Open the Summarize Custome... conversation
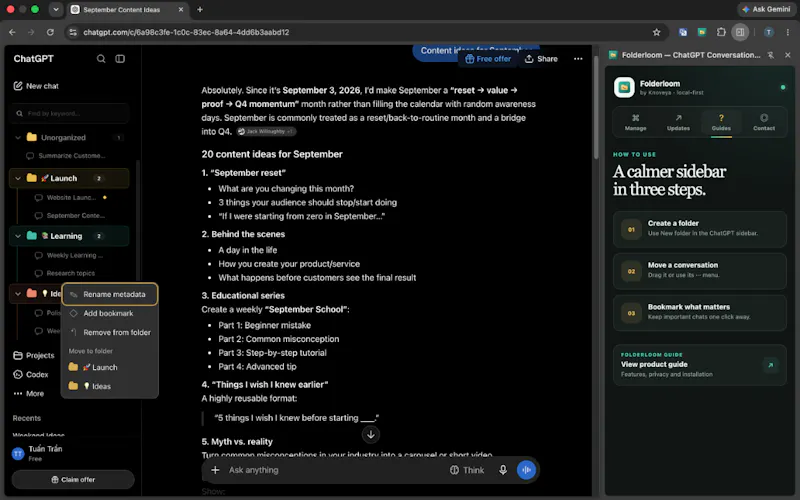 click(71, 156)
